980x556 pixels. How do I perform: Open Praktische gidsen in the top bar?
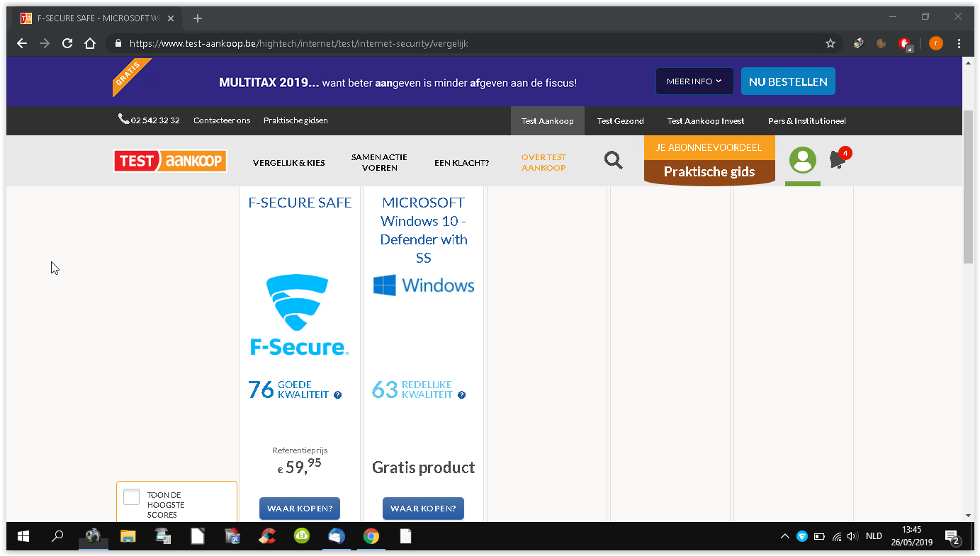tap(295, 120)
